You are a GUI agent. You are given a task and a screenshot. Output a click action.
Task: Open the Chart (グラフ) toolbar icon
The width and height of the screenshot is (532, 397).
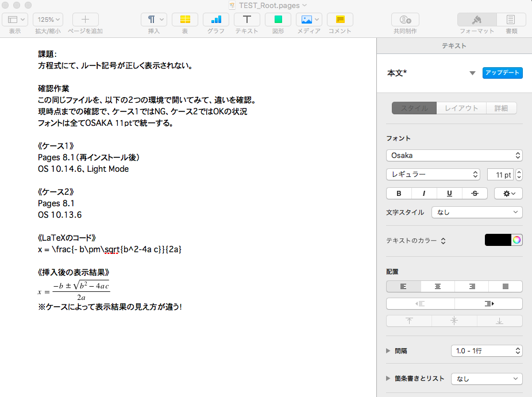pos(216,20)
